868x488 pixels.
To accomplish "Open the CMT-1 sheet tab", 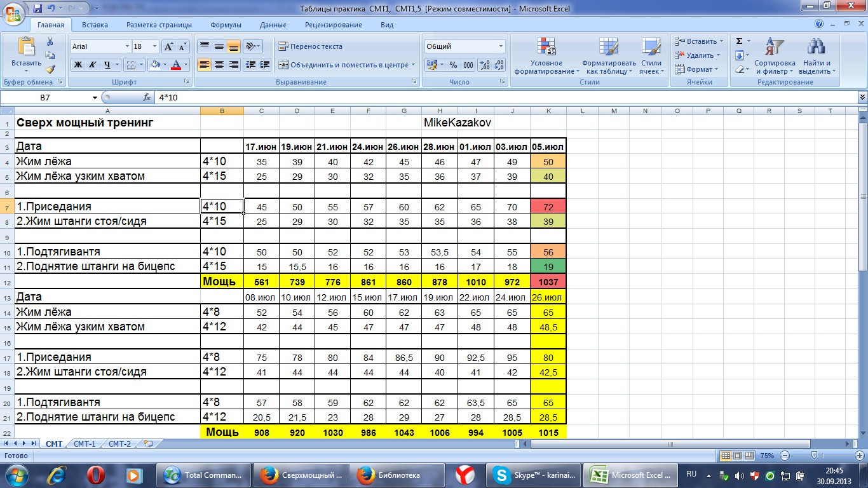I will pyautogui.click(x=84, y=444).
